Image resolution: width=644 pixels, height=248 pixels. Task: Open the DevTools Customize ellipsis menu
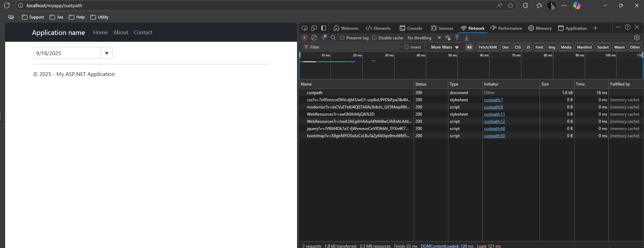pos(618,27)
